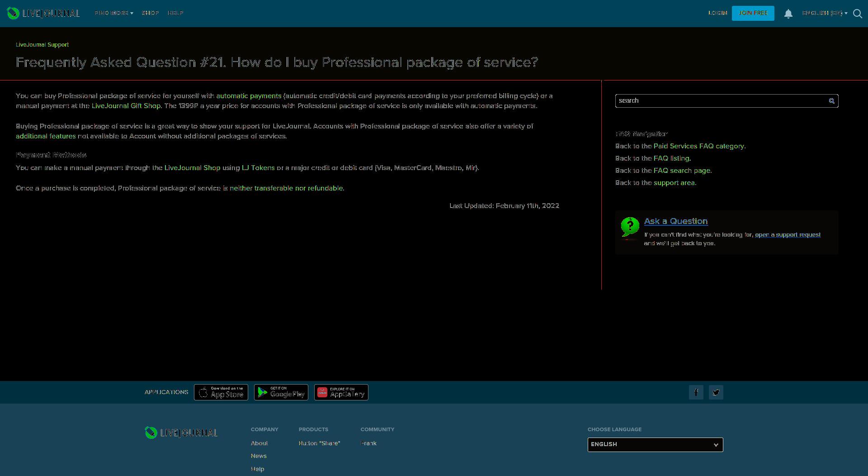Expand the Find More dropdown menu

(x=114, y=13)
